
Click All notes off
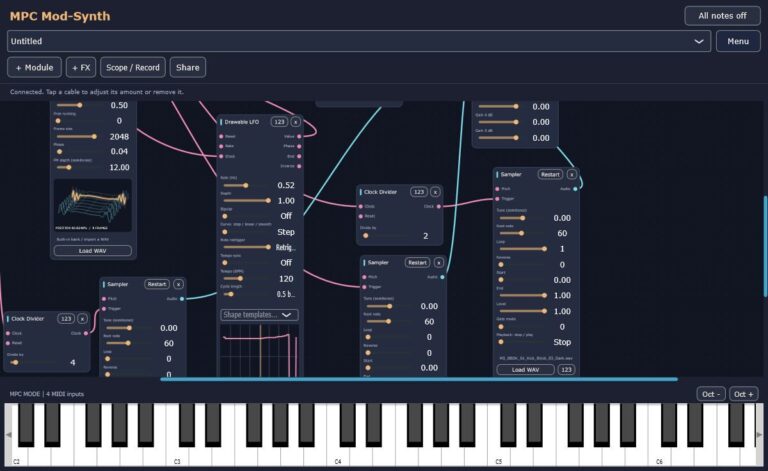point(722,16)
